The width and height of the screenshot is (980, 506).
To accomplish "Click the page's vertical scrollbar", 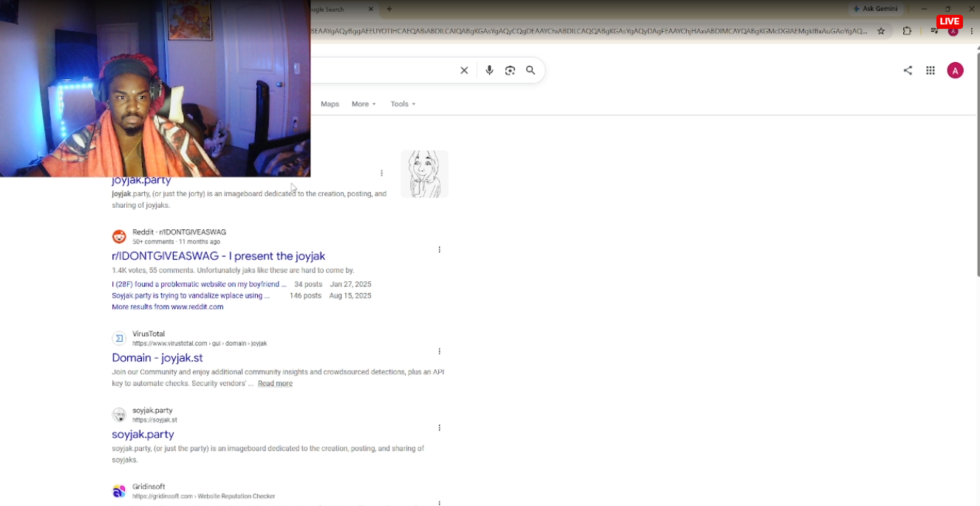I will [x=977, y=163].
